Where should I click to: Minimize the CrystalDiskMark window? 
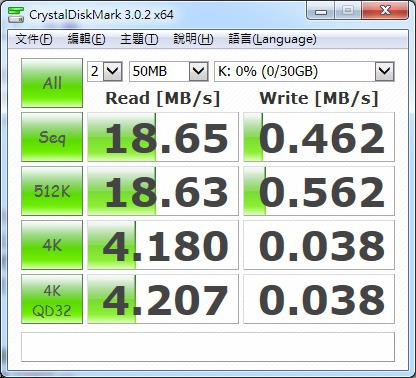click(321, 11)
